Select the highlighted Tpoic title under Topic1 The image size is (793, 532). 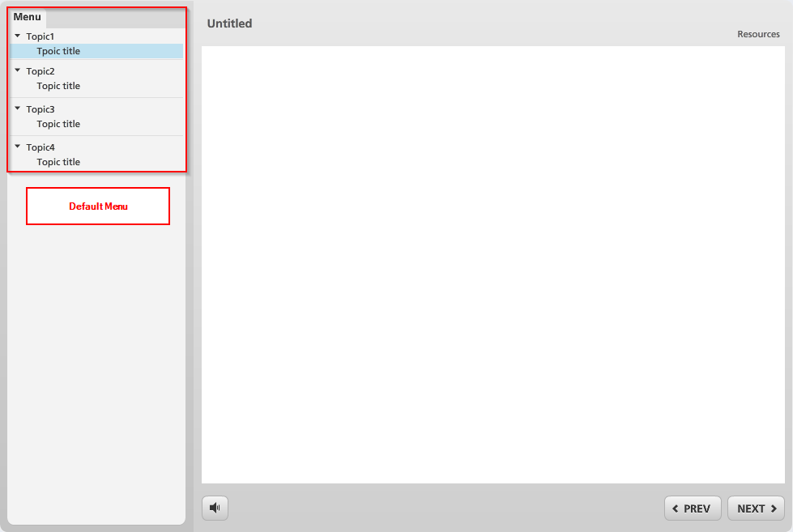(x=58, y=51)
